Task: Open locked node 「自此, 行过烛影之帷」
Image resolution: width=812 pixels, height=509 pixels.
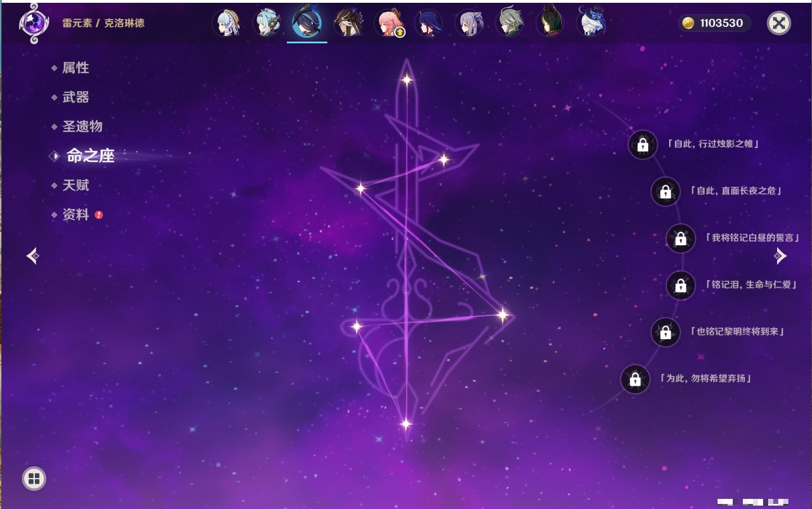Action: pos(643,145)
